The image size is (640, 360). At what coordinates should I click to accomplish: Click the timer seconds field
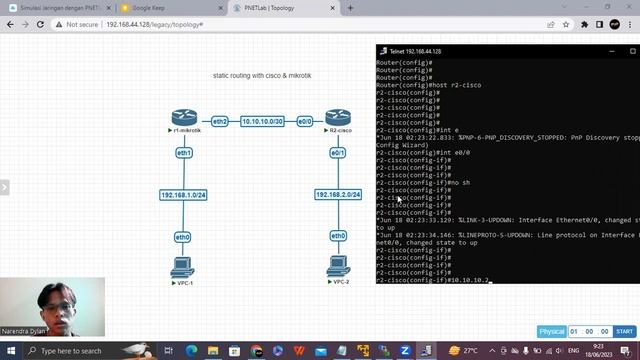click(604, 331)
